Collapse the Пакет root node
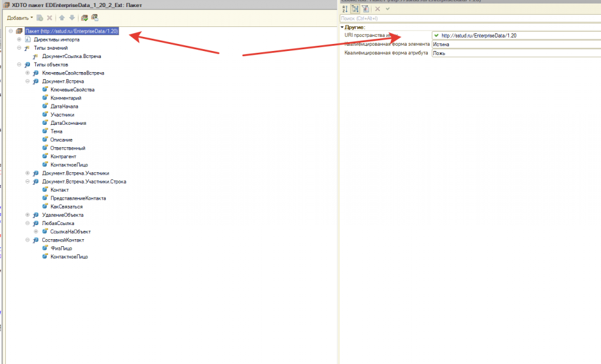Screen dimensions: 601x364 tap(11, 31)
